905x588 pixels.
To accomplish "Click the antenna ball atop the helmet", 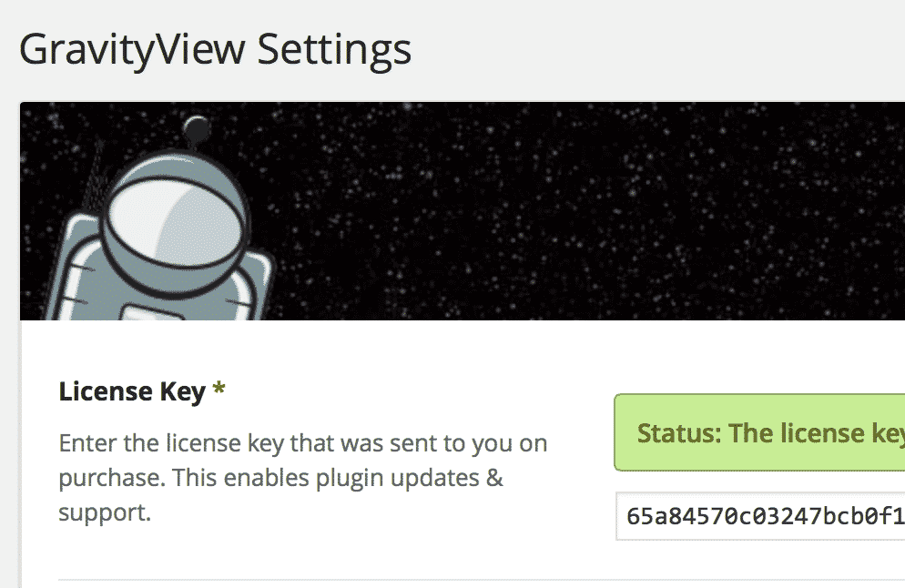I will click(195, 130).
